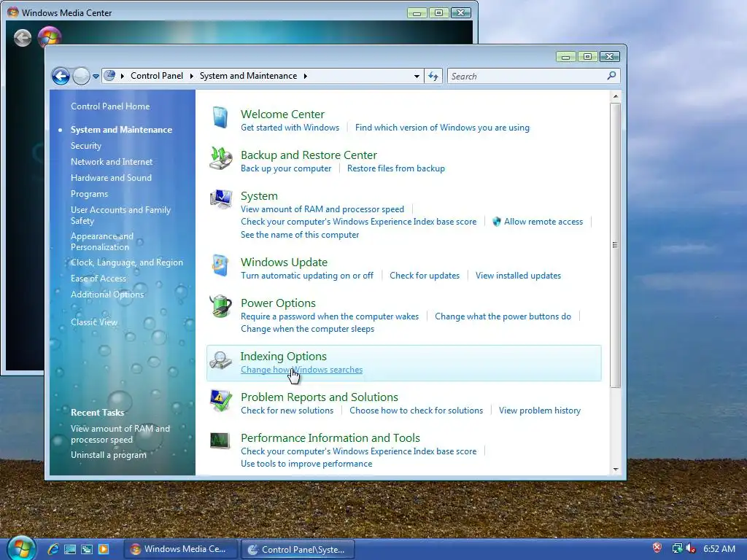The image size is (747, 560).
Task: Click the network tray icon
Action: tap(677, 548)
